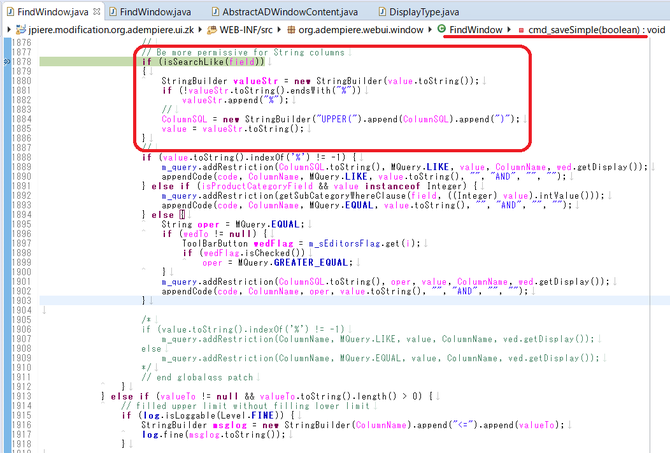This screenshot has height=453, width=670.
Task: Click the marker icon beside line 1878
Action: click(x=6, y=62)
